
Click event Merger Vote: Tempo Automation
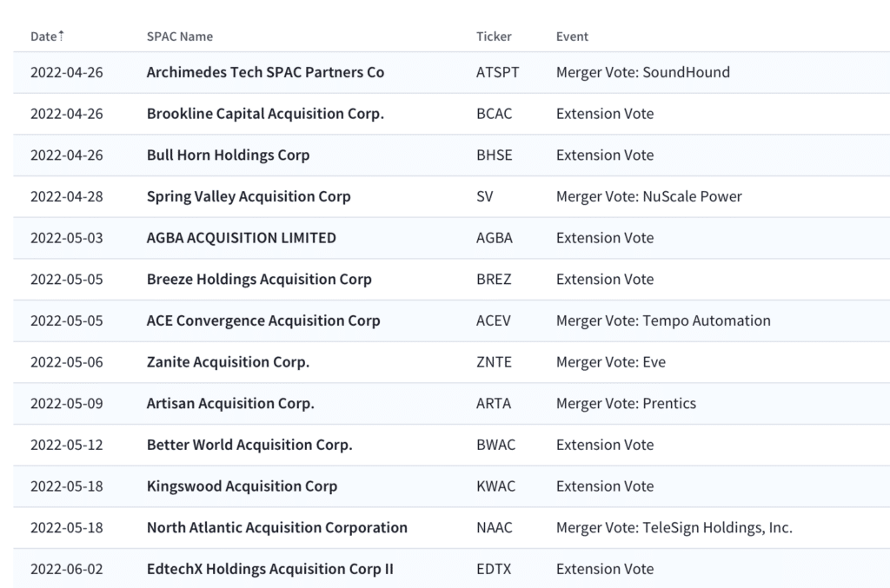coord(663,321)
